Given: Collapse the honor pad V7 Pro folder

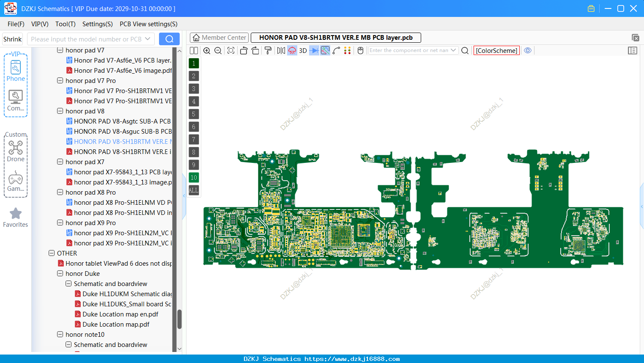Looking at the screenshot, I should point(60,80).
